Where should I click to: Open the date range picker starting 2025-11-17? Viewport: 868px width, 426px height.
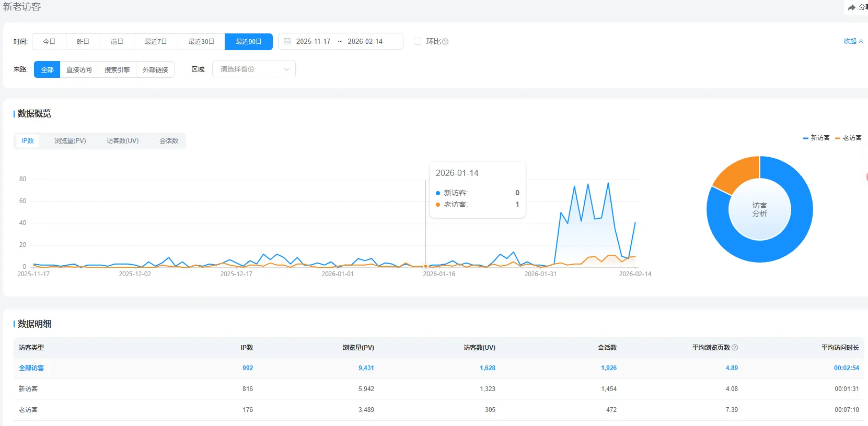pyautogui.click(x=313, y=41)
